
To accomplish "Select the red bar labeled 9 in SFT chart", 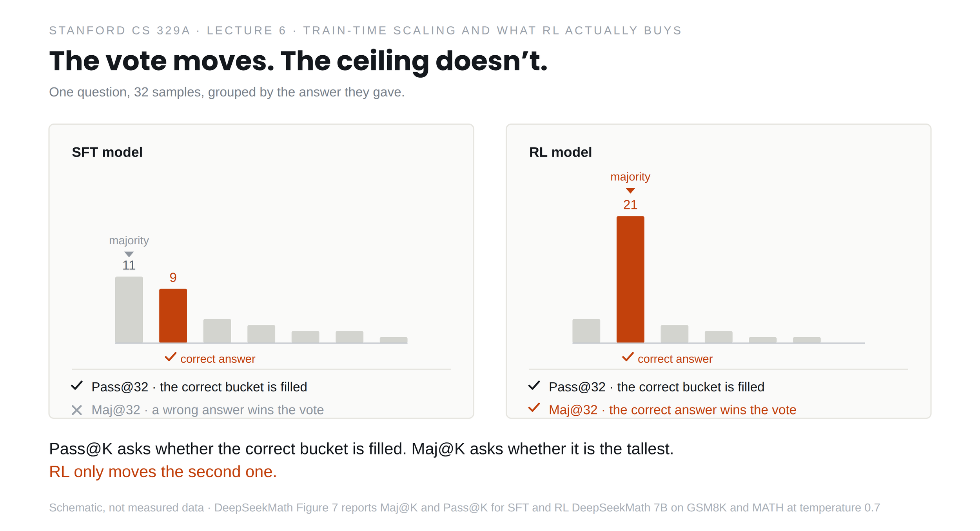I will tap(173, 316).
